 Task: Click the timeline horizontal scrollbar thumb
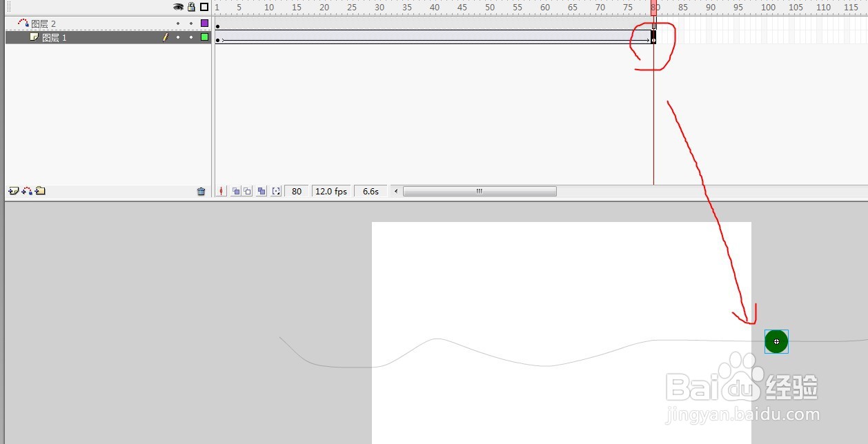point(480,191)
